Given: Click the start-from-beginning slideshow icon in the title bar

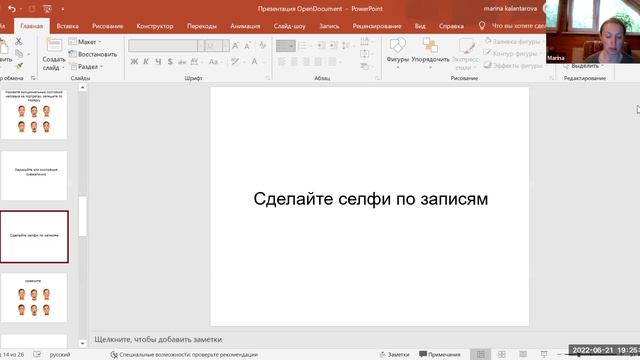Looking at the screenshot, I should point(47,9).
